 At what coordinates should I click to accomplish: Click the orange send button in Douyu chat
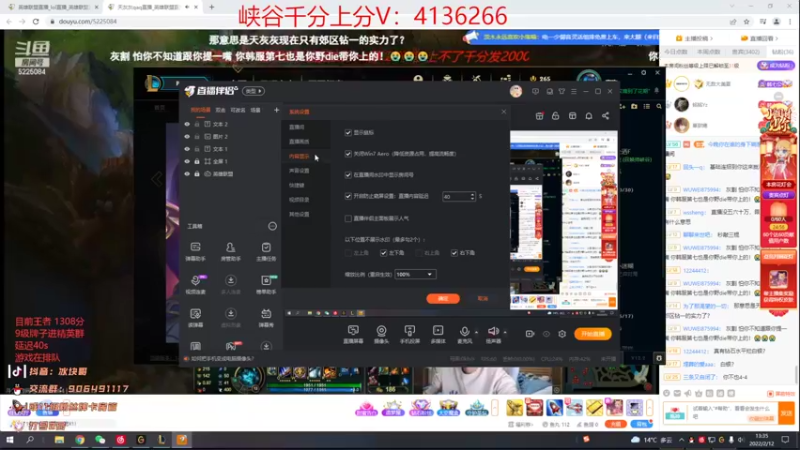tap(786, 413)
